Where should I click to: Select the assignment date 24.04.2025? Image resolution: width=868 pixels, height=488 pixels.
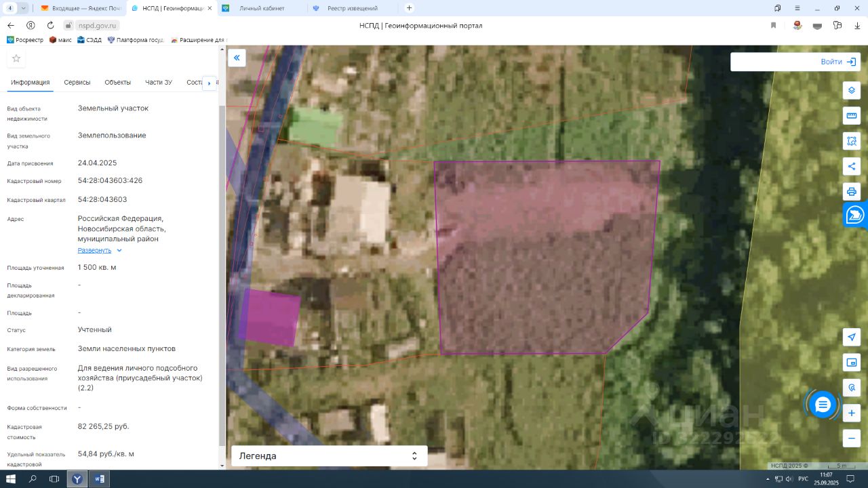[98, 163]
